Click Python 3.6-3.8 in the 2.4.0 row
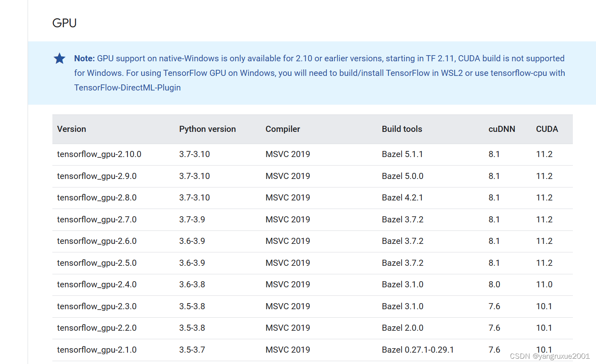Viewport: 596px width, 364px height. [192, 284]
